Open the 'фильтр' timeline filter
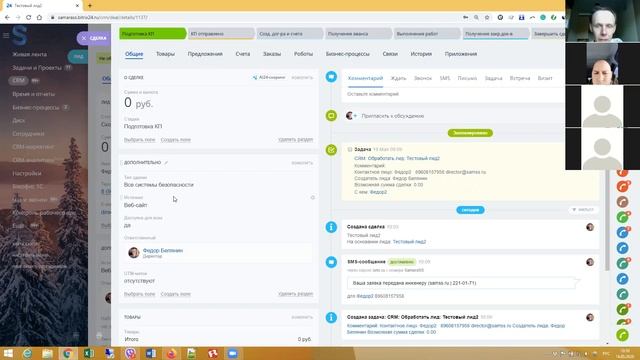Viewport: 640px width, 360px height. pos(583,209)
